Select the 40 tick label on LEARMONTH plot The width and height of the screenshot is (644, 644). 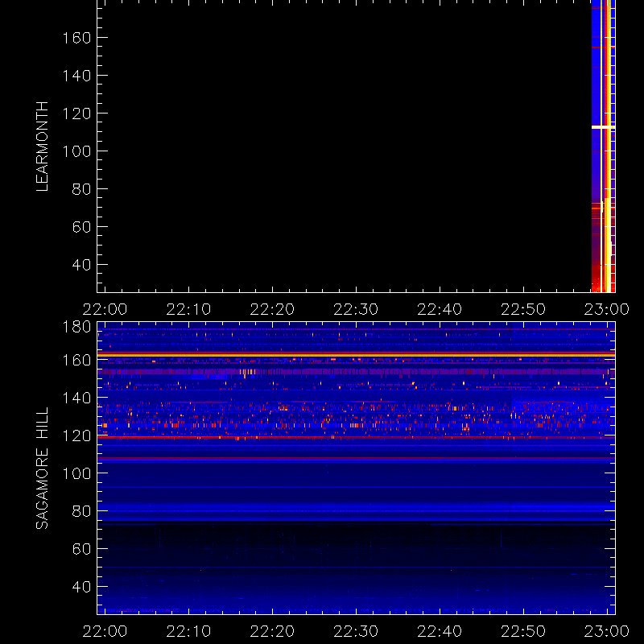81,265
